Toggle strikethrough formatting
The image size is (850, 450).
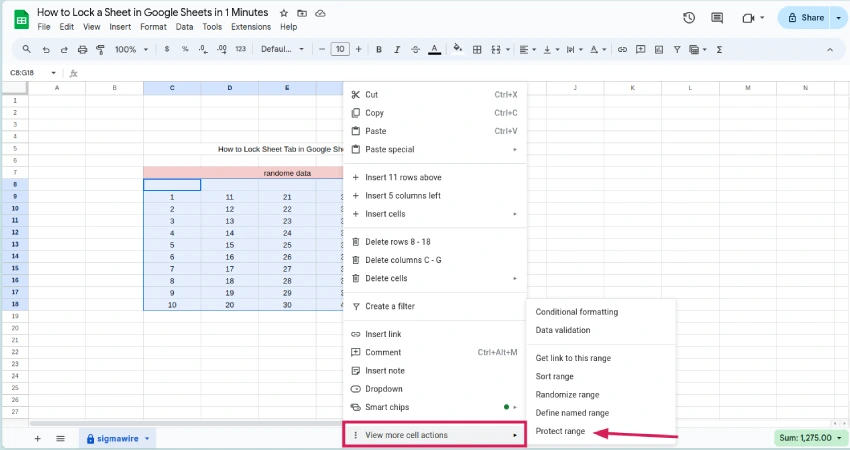tap(415, 49)
